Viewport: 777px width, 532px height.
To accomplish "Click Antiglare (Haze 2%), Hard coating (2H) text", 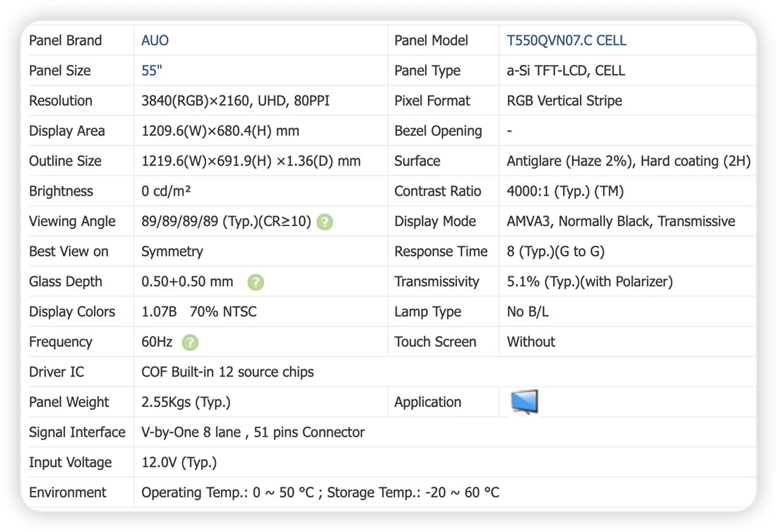I will coord(629,161).
